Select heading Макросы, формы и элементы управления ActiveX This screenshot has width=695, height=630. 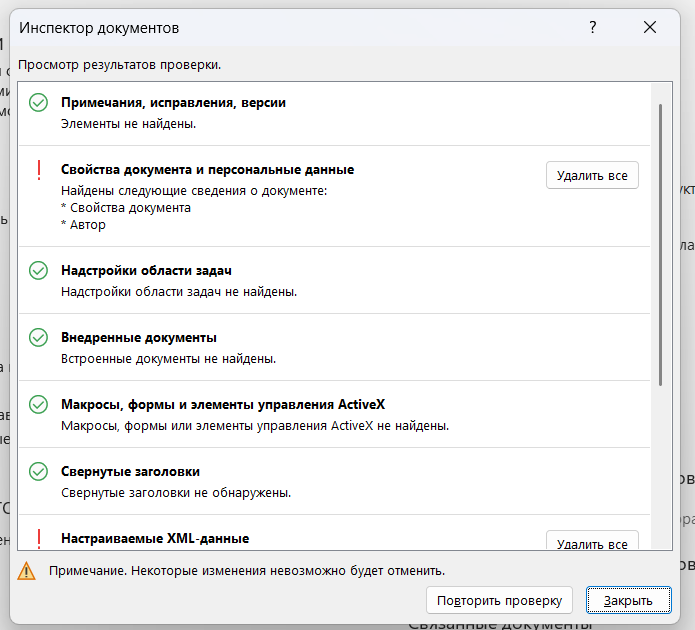(223, 404)
